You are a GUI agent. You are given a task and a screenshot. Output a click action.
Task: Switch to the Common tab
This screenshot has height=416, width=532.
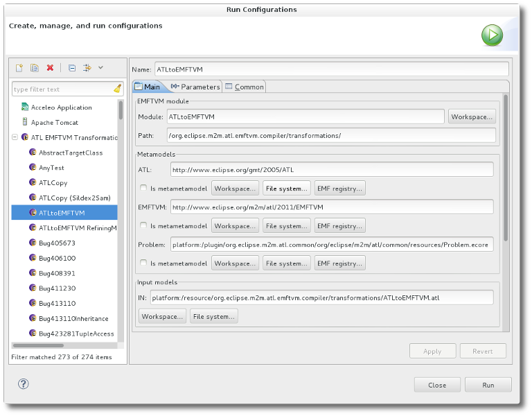coord(245,87)
